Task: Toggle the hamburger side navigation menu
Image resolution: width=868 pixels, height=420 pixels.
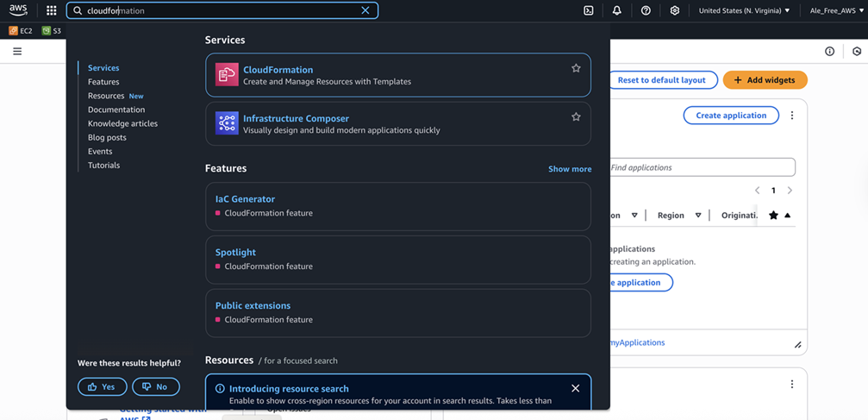Action: [17, 52]
